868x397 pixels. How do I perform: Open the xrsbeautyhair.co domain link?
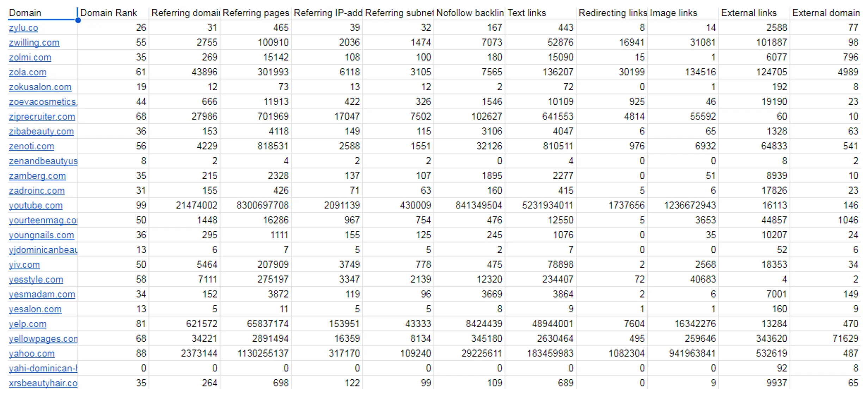[x=42, y=383]
